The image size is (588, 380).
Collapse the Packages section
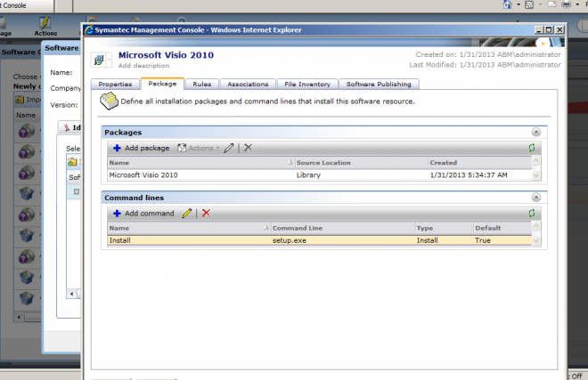coord(536,132)
